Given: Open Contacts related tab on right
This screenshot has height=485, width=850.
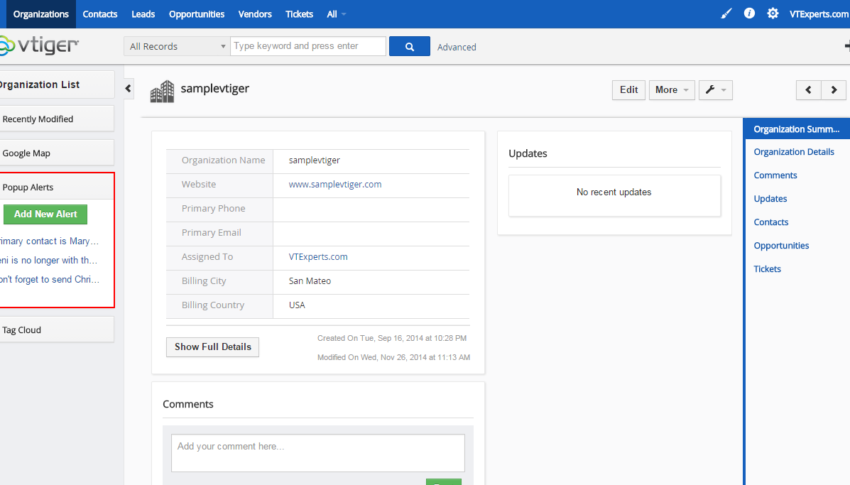Looking at the screenshot, I should (x=771, y=222).
